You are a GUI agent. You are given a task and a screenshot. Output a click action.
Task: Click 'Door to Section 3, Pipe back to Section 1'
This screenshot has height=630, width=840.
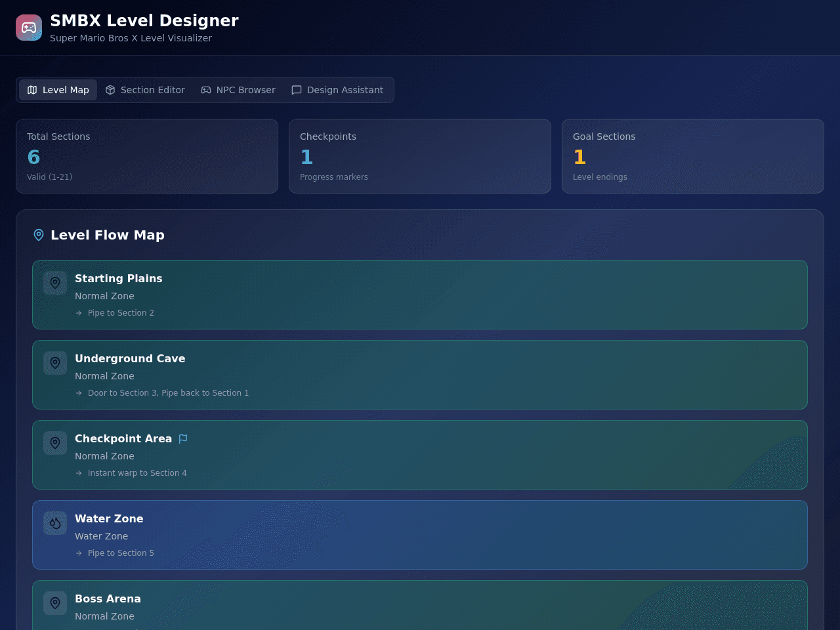[x=168, y=393]
